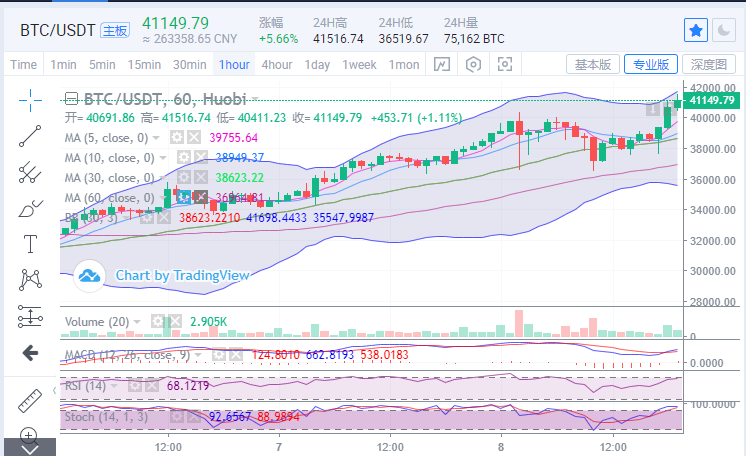The image size is (746, 456).
Task: Remove the MA (60, close, 0) indicator
Action: [201, 197]
